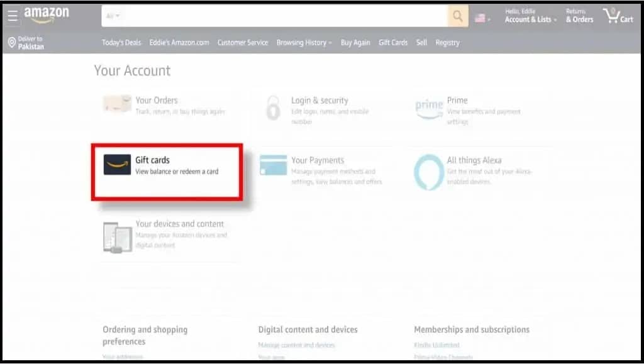Click 'Ordering and shopping preferences' heading

click(145, 335)
